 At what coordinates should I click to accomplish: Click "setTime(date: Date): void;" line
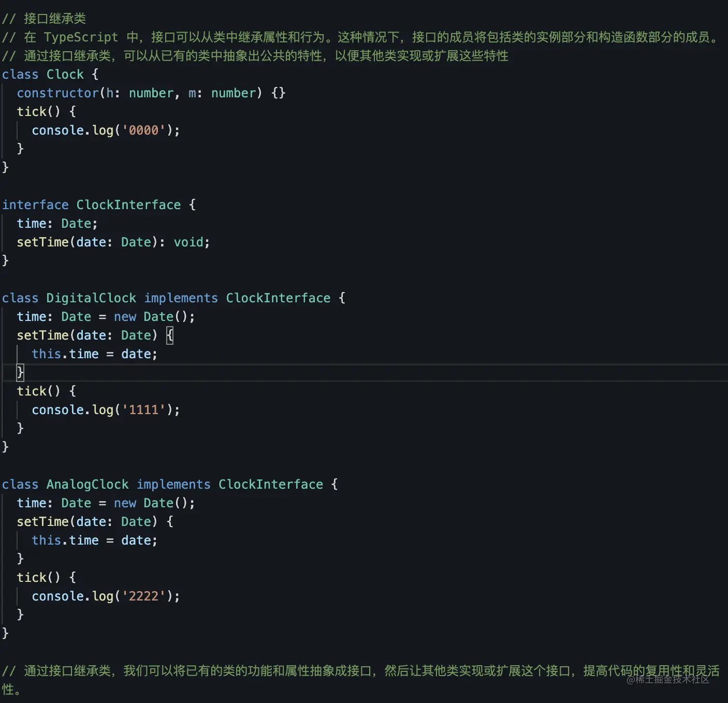(113, 242)
